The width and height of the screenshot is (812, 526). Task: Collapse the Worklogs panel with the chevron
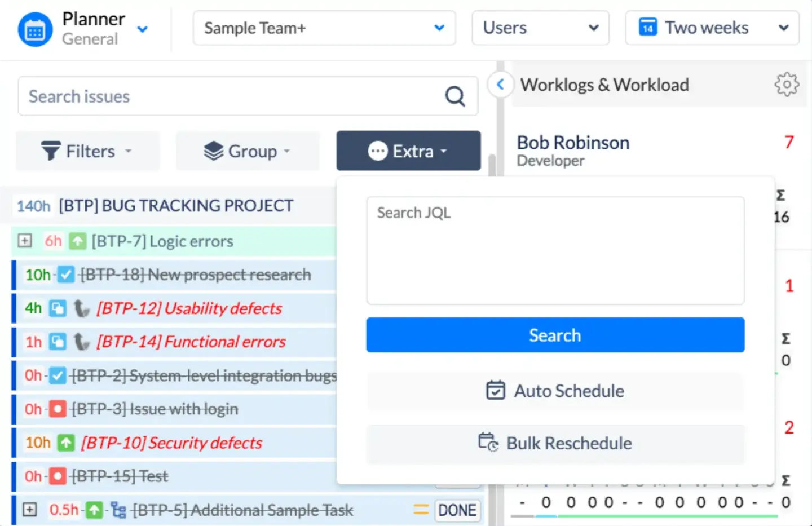(x=500, y=84)
